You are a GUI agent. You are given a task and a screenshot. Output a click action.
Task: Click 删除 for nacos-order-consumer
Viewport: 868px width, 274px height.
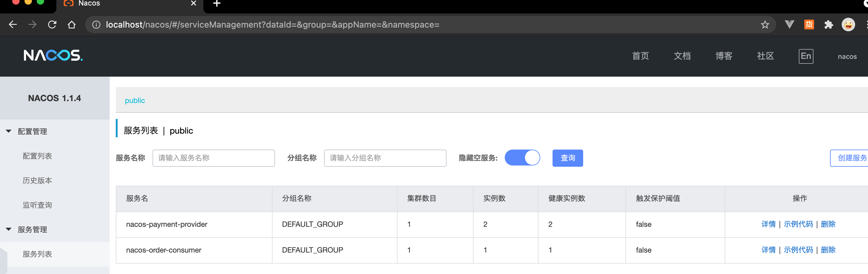(828, 250)
